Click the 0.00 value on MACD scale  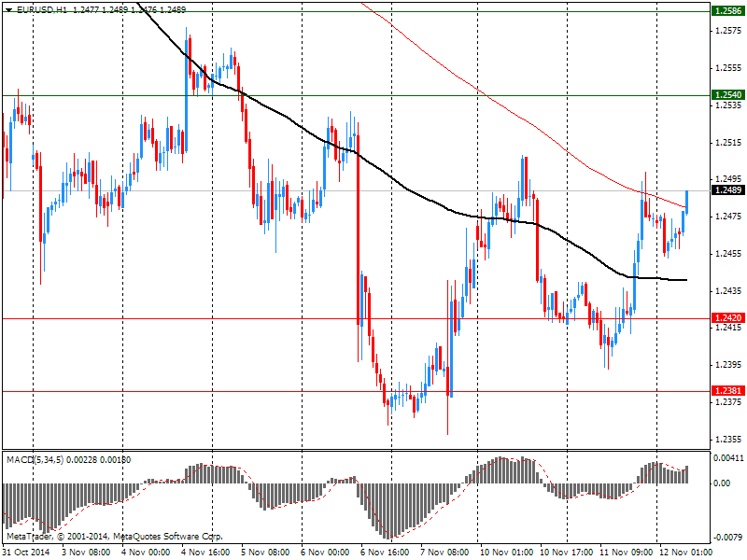tap(722, 483)
